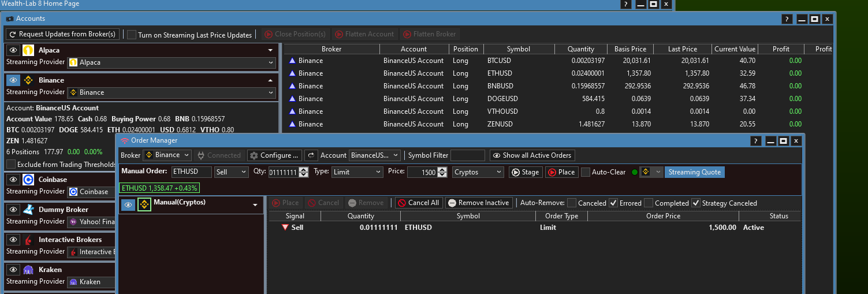Screen dimensions: 868x294
Task: Click the Qty stepper arrows
Action: [304, 172]
